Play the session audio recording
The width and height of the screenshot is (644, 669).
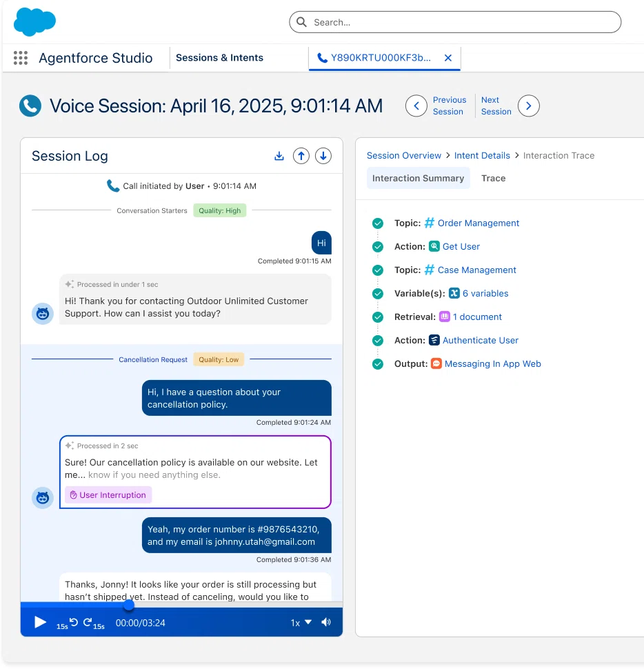(x=40, y=622)
